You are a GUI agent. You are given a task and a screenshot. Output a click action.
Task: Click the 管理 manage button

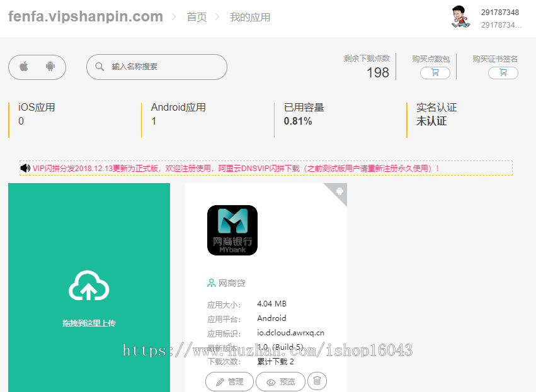coord(229,381)
